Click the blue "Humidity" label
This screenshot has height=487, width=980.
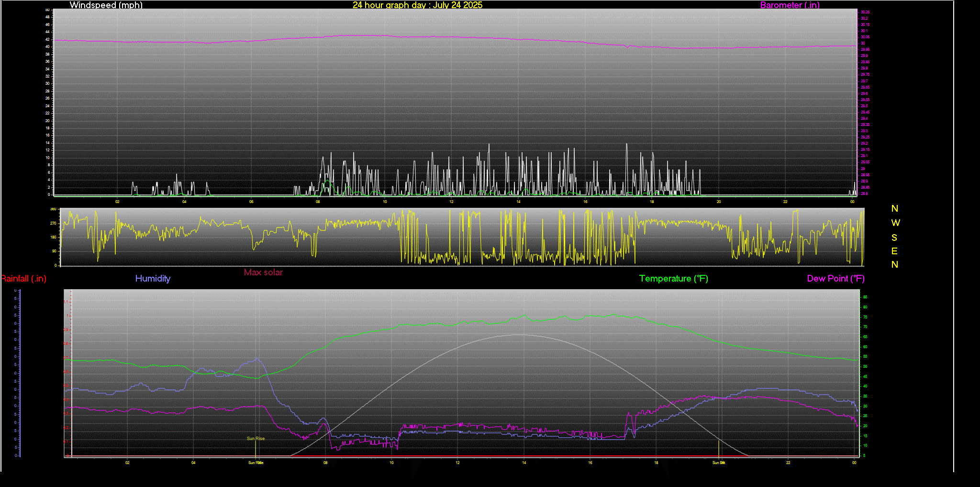(153, 279)
